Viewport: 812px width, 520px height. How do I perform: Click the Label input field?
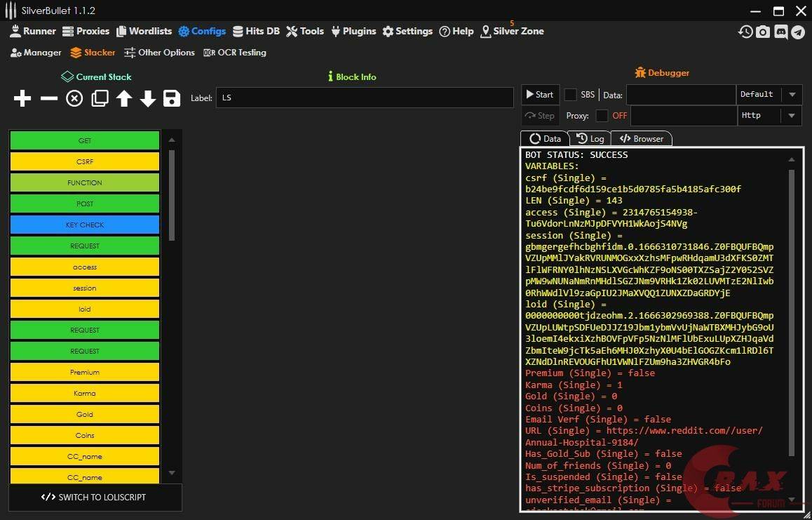click(x=365, y=98)
